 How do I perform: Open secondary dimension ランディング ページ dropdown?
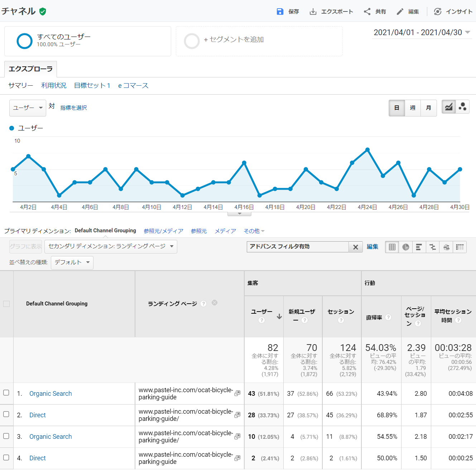click(111, 246)
